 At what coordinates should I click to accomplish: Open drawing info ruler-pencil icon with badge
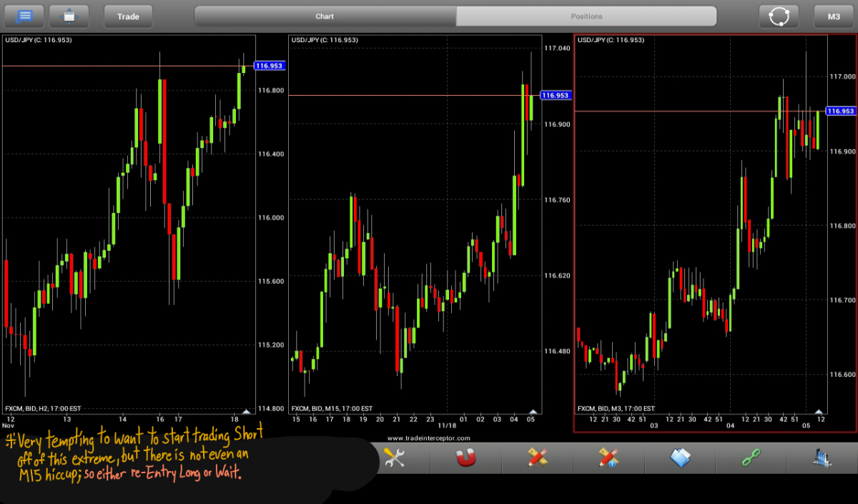pos(609,458)
